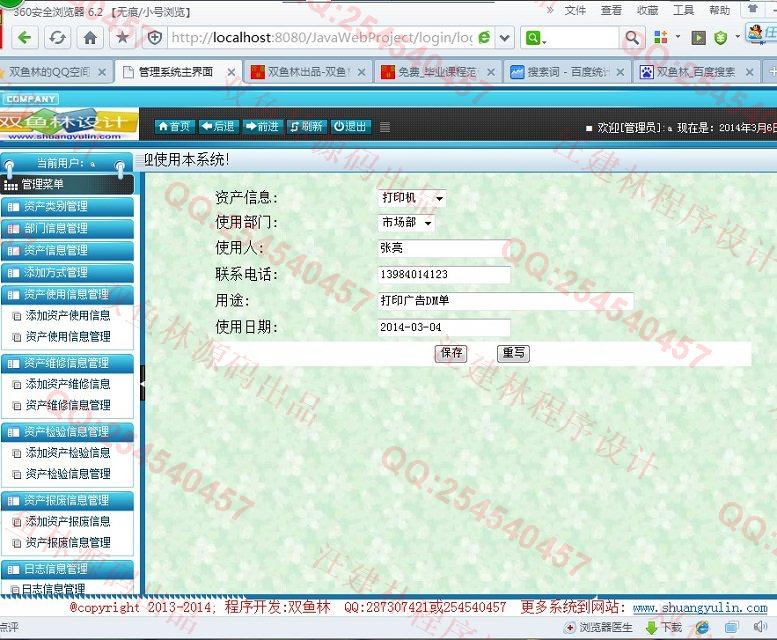Viewport: 777px width, 640px height.
Task: Expand 资产类别管理 menu section
Action: (67, 207)
